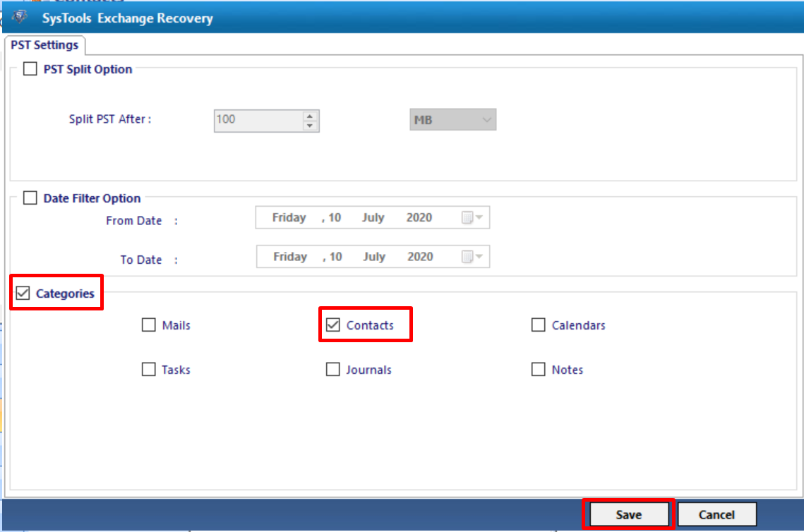This screenshot has width=804, height=532.
Task: Click the 'SysTools Exchange Recovery' title text
Action: pyautogui.click(x=128, y=18)
